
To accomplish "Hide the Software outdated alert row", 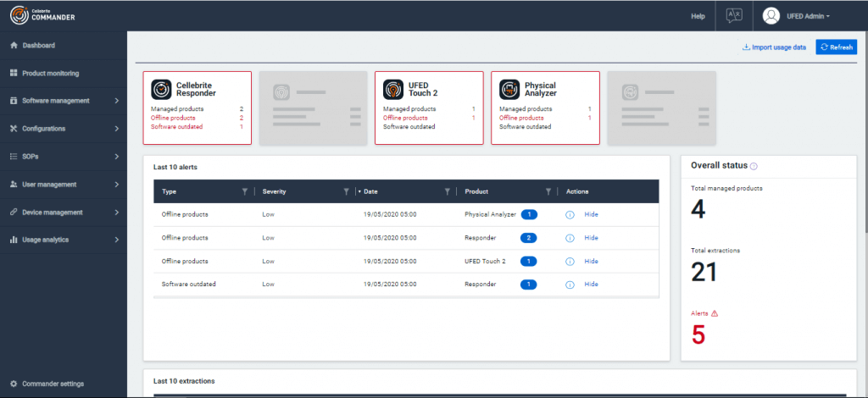I will click(591, 284).
